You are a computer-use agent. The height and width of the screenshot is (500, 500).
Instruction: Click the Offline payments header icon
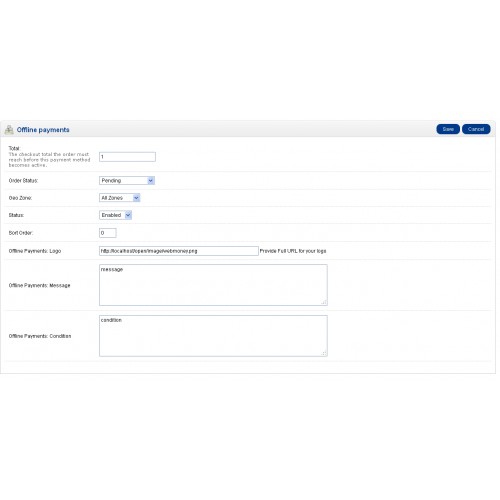9,130
